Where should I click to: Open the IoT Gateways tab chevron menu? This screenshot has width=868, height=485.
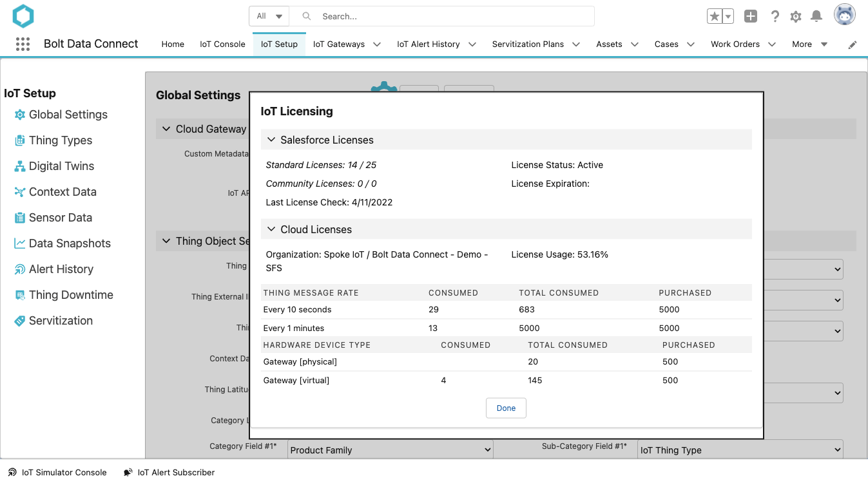pos(377,44)
